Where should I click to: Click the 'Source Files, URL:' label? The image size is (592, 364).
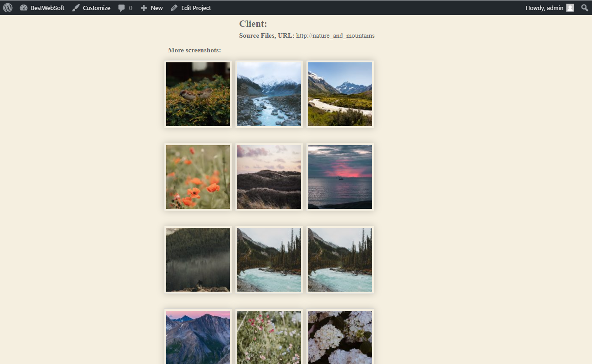pos(267,35)
